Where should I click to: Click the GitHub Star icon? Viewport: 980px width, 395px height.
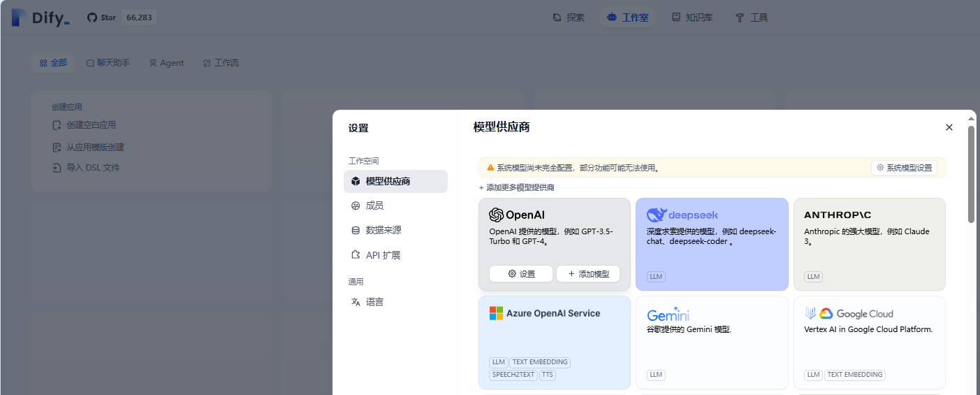tap(92, 17)
